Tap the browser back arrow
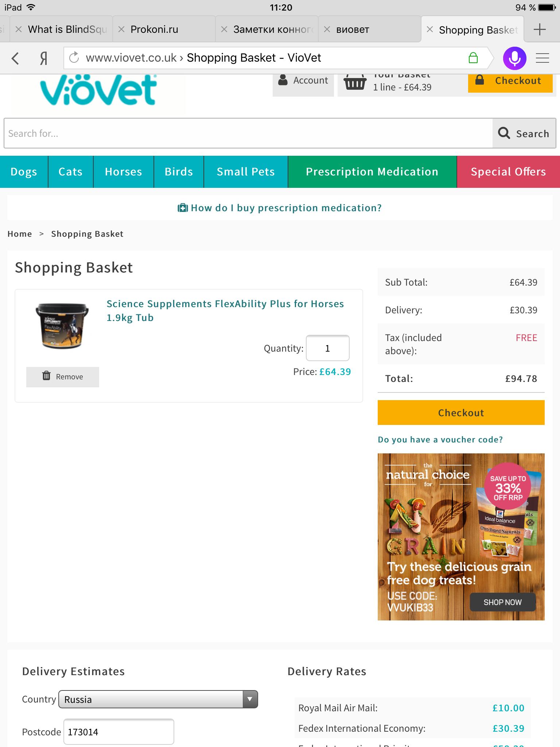 (x=15, y=58)
